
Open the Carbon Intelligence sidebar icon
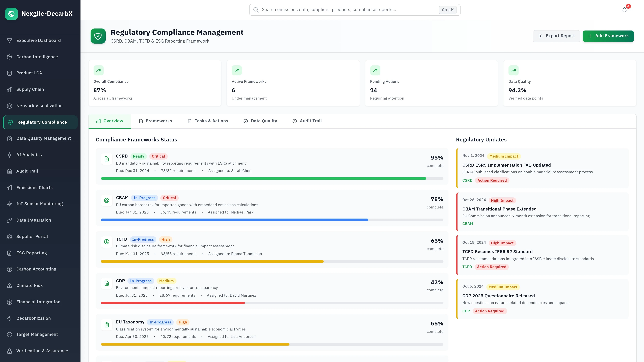point(10,57)
